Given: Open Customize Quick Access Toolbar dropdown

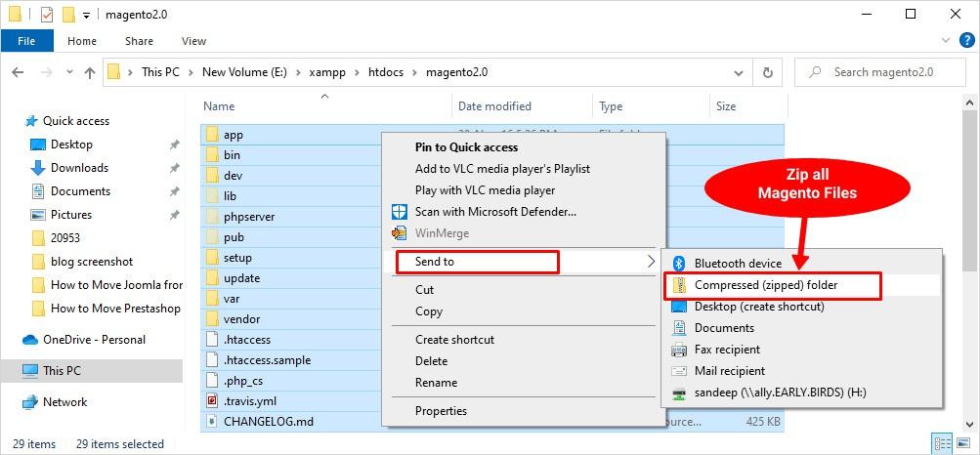Looking at the screenshot, I should (86, 15).
